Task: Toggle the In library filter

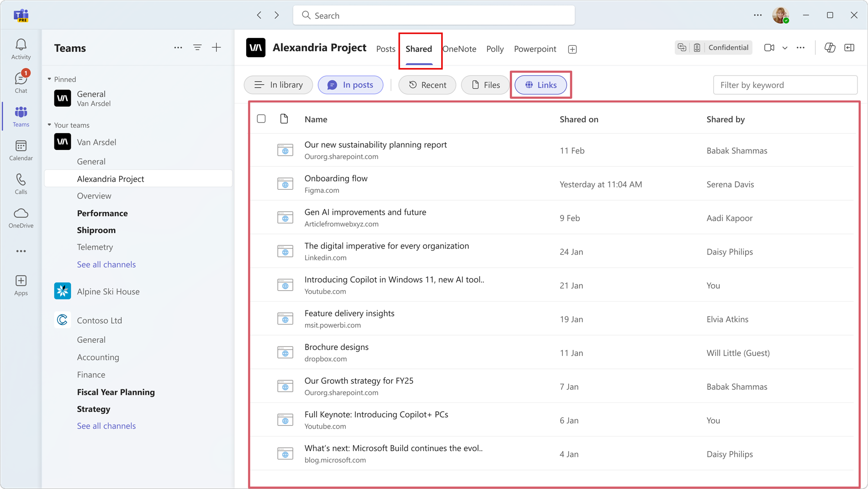Action: 278,85
